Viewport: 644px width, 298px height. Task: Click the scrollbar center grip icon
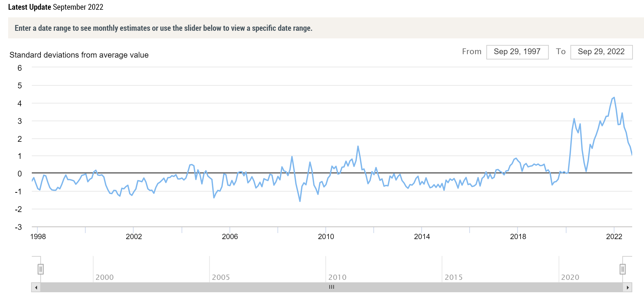[332, 287]
